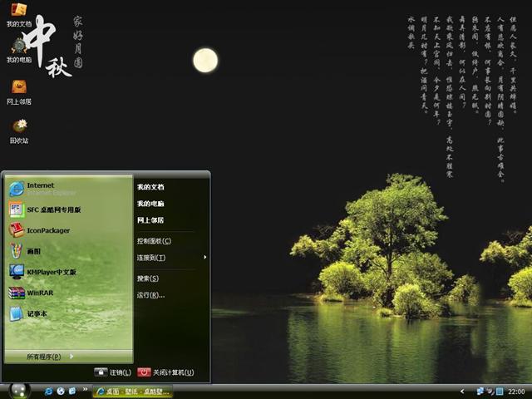This screenshot has height=399, width=532.
Task: Launch Internet Explorer from start menu
Action: (42, 189)
